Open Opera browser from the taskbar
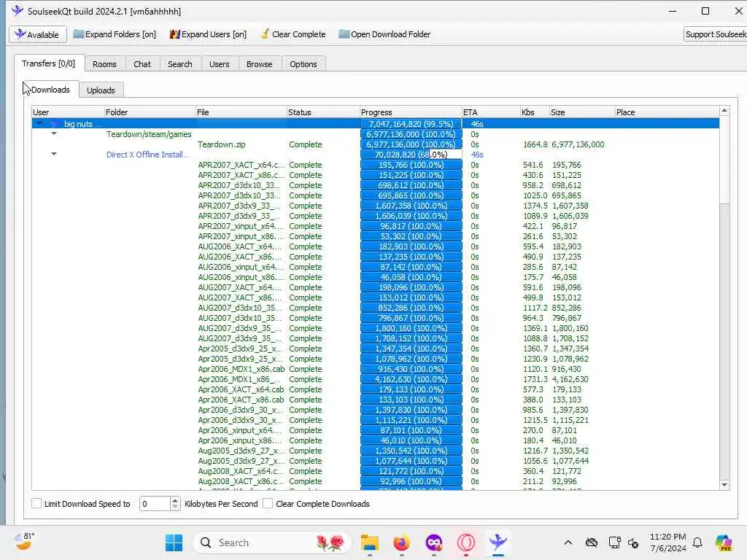This screenshot has height=560, width=747. point(466,542)
